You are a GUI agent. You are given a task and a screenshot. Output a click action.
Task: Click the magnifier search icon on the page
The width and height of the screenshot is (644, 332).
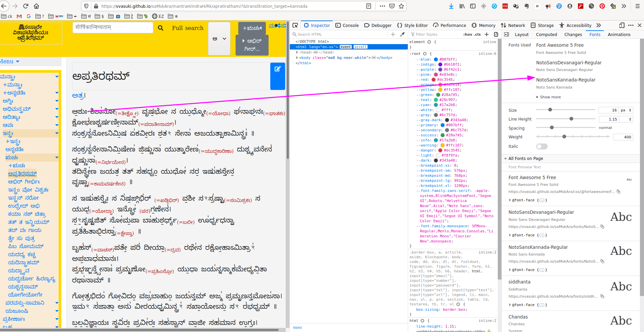click(x=161, y=28)
